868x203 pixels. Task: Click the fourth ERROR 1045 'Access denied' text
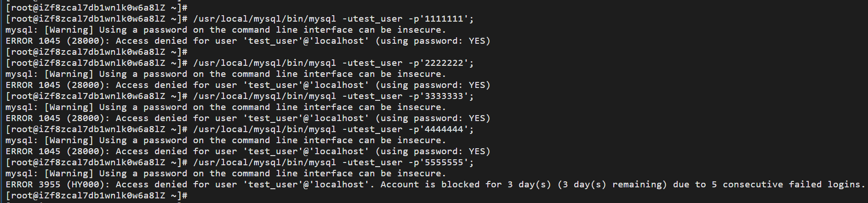click(152, 151)
